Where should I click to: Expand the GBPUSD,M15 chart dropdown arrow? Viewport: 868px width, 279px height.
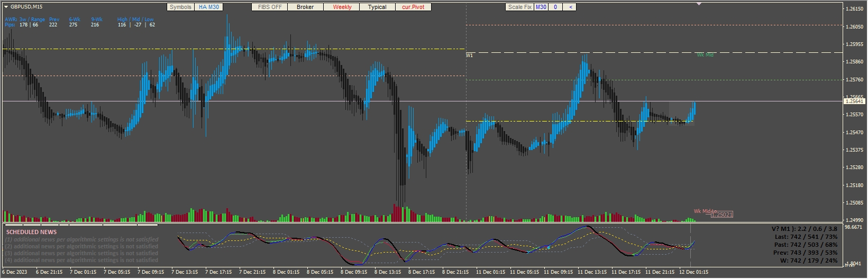[6, 7]
